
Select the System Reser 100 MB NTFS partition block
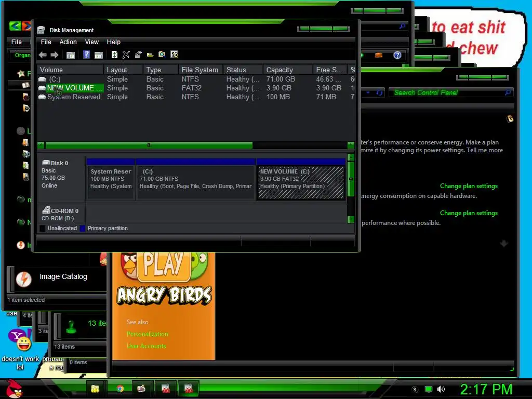pyautogui.click(x=111, y=179)
